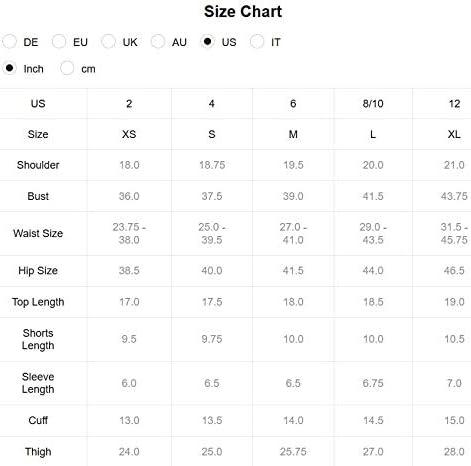The height and width of the screenshot is (466, 471).
Task: Select the US radio button
Action: point(207,42)
